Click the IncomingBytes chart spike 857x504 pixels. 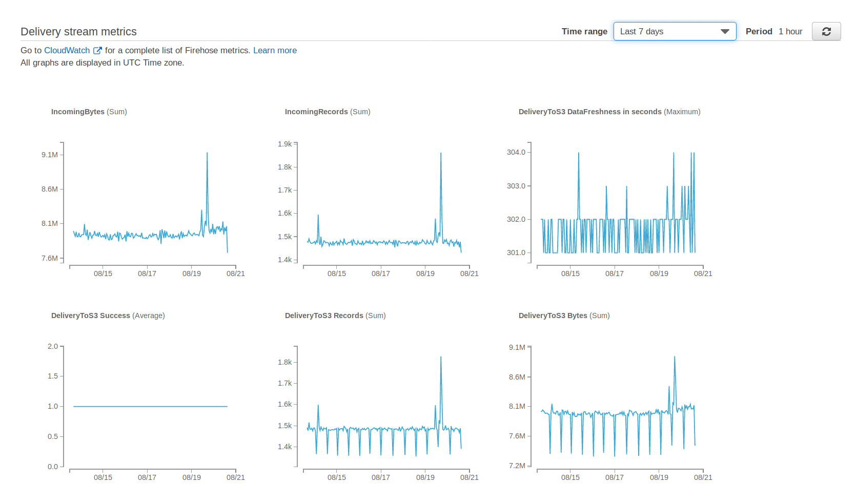(207, 154)
